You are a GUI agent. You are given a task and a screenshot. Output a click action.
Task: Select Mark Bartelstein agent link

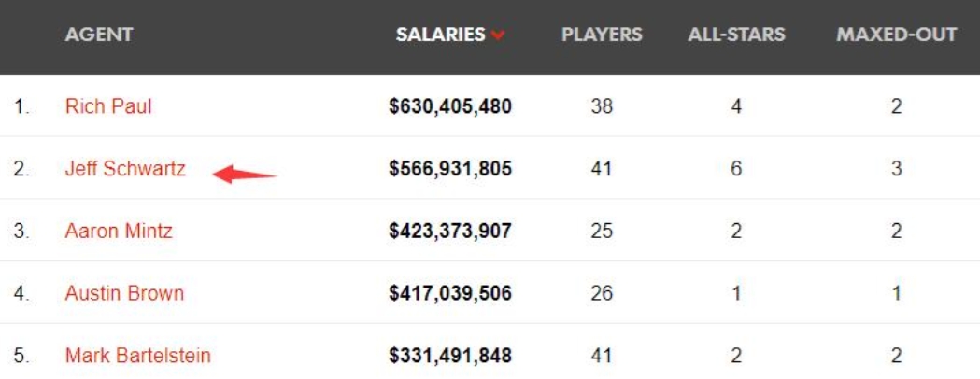pos(137,356)
